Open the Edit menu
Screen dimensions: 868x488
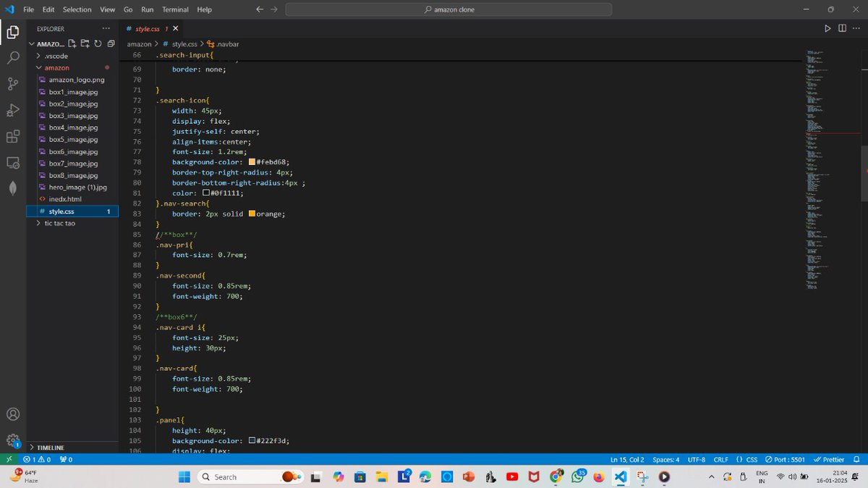48,9
